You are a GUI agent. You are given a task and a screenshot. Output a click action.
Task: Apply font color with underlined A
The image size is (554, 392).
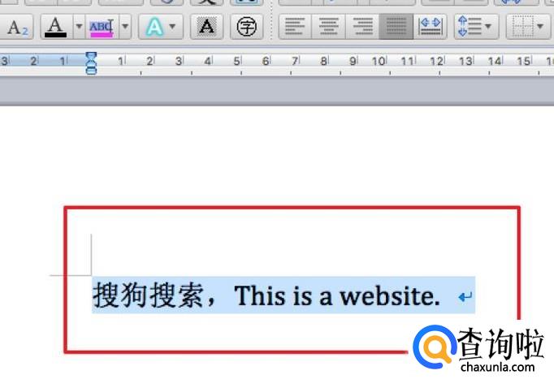coord(55,28)
